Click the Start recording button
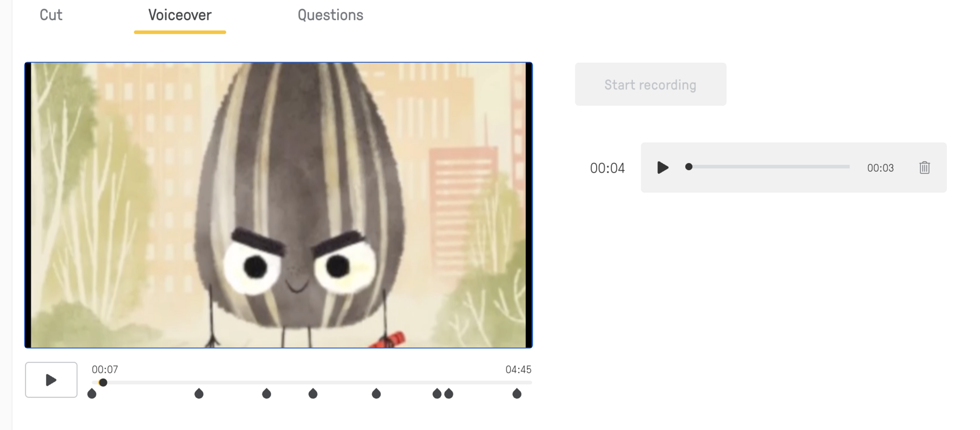The height and width of the screenshot is (430, 980). click(650, 84)
